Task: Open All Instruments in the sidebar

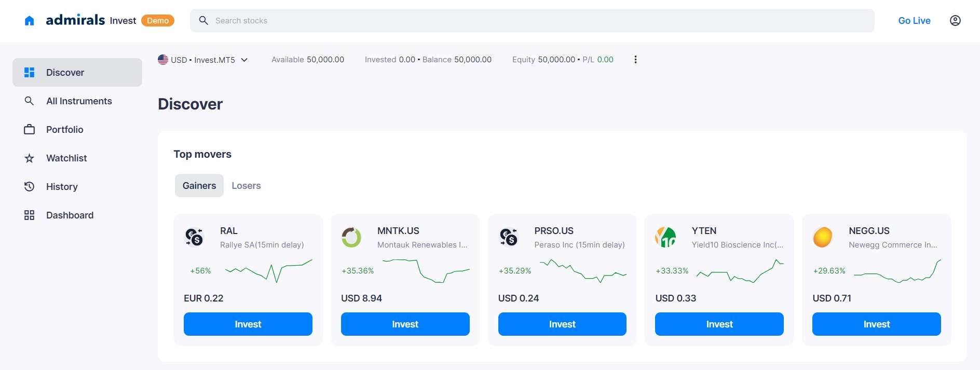Action: [x=77, y=101]
